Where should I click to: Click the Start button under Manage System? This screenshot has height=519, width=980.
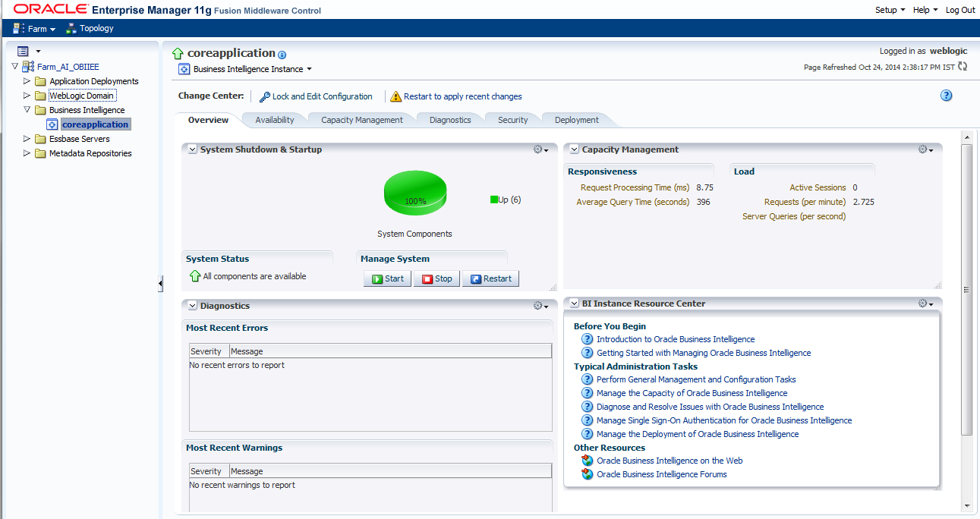387,278
